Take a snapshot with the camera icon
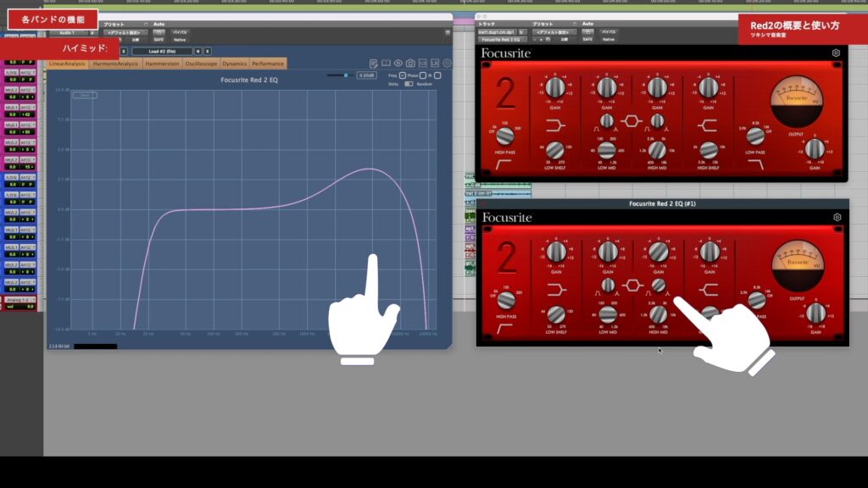 [x=410, y=64]
